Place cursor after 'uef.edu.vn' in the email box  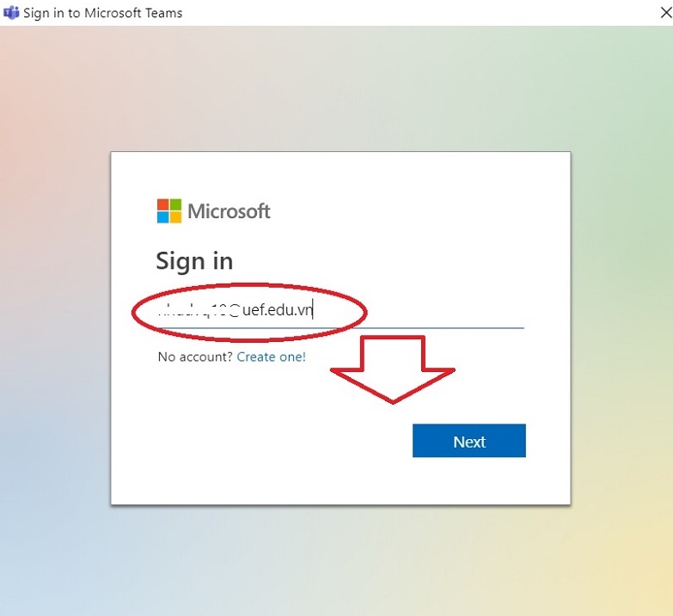(313, 309)
